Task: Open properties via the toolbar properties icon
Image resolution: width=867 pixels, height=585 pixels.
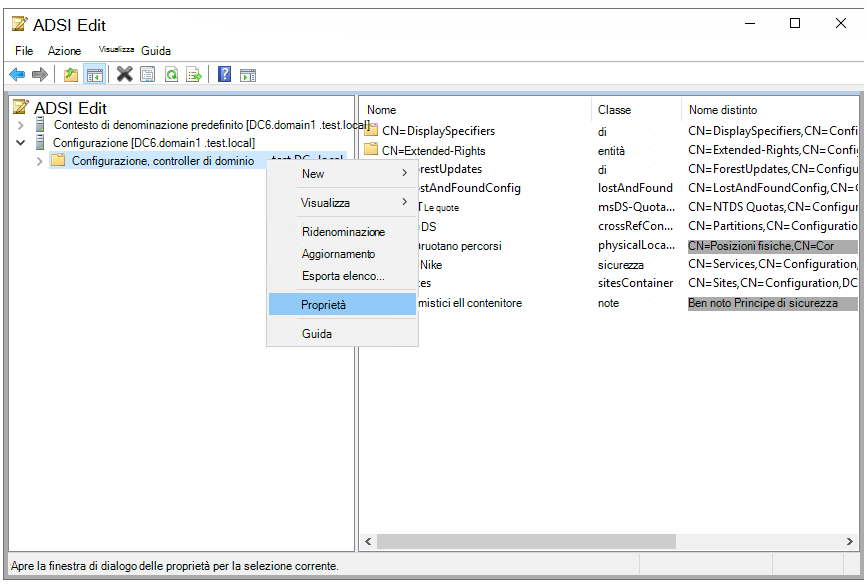Action: (x=148, y=74)
